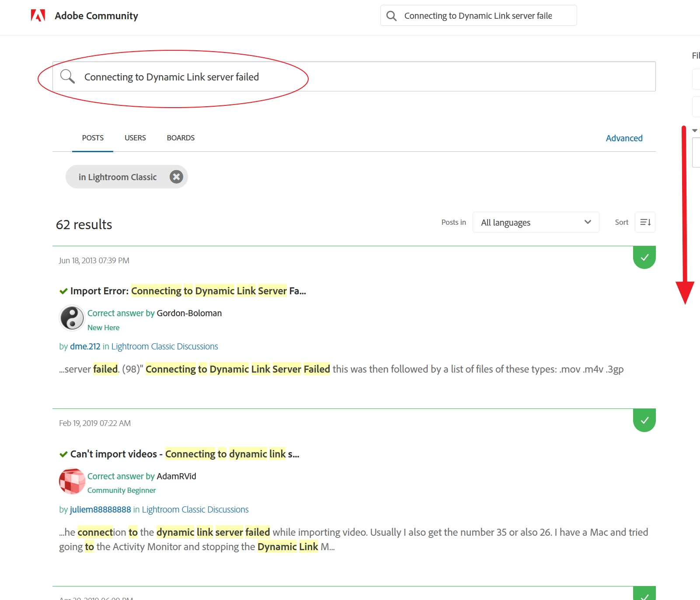Viewport: 700px width, 600px height.
Task: Click solved badge on Jun 18, 2013 post
Action: pyautogui.click(x=644, y=258)
